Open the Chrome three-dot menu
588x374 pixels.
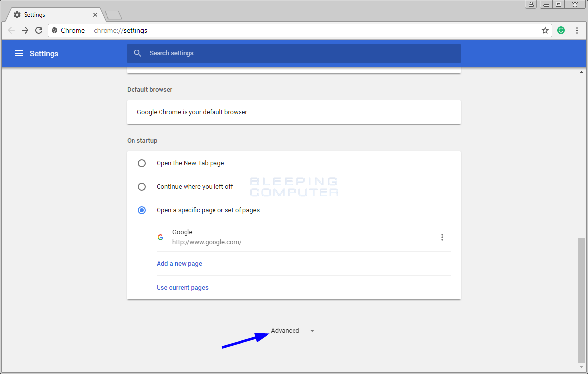pos(577,30)
